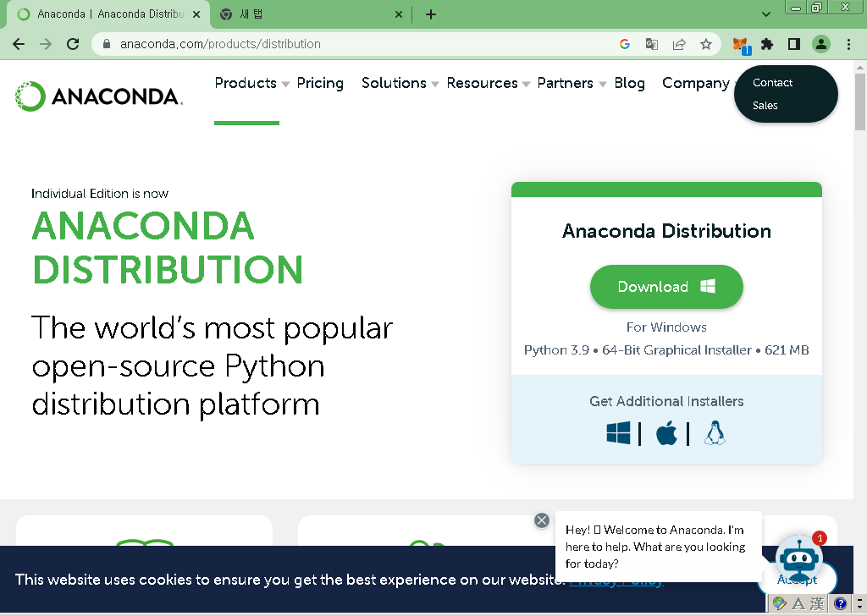This screenshot has width=867, height=616.
Task: Open the chatbot robot avatar
Action: tap(798, 559)
